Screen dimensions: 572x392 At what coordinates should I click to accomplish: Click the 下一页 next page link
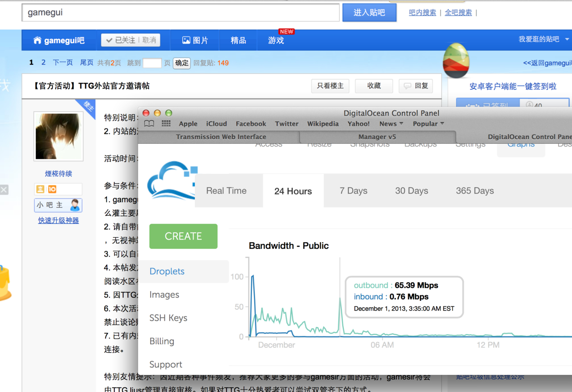[63, 63]
